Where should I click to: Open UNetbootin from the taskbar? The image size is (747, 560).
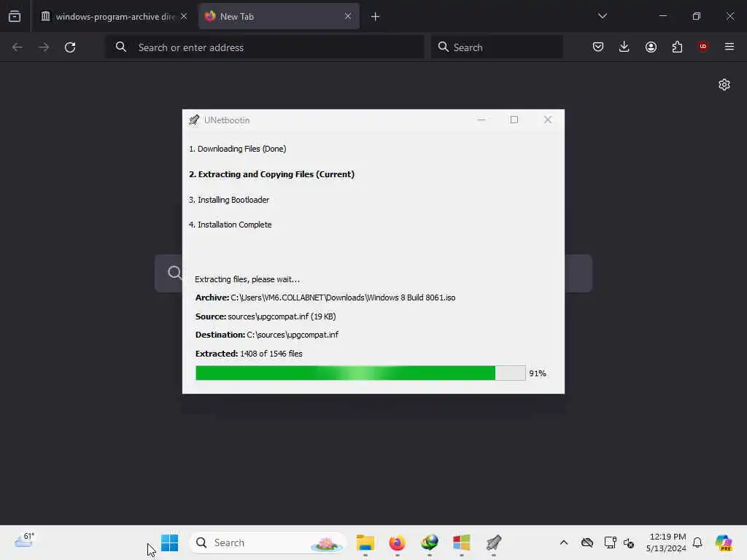coord(494,542)
